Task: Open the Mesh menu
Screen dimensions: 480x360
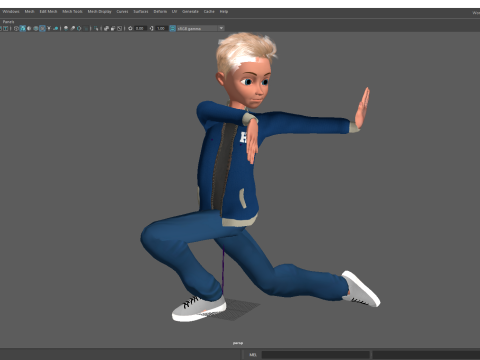Action: 29,11
